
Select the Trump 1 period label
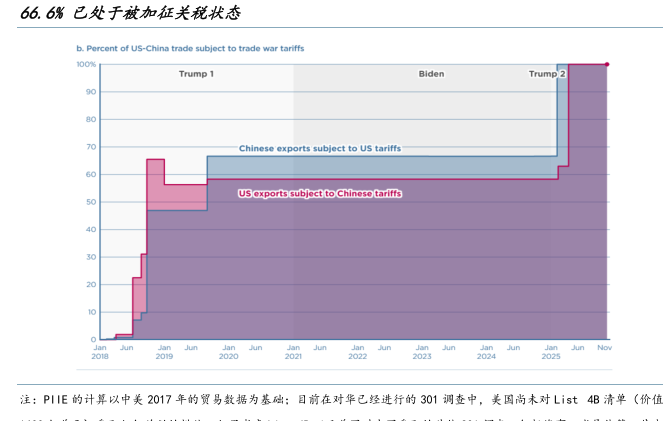[x=196, y=74]
